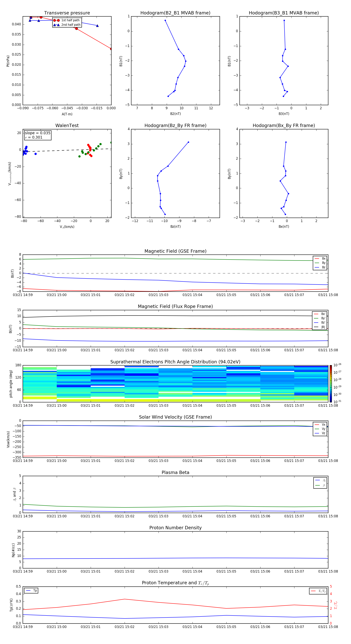This screenshot has height=644, width=351.
Task: Click the "Proton Temperature and Te/Tp" title
Action: tap(175, 583)
